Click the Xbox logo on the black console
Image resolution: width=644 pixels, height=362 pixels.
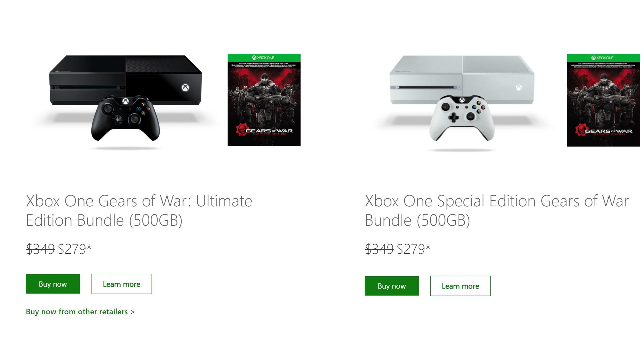click(x=185, y=88)
